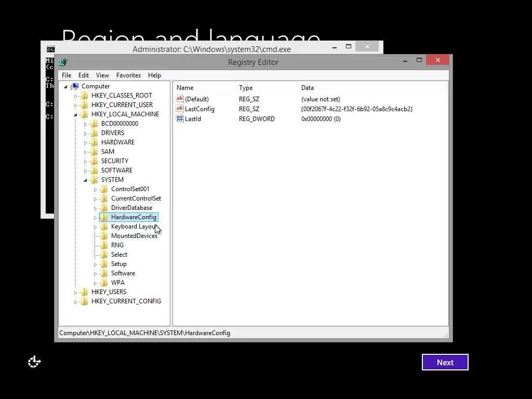
Task: Click HKEY_CURRENT_USER folder icon
Action: [85, 105]
